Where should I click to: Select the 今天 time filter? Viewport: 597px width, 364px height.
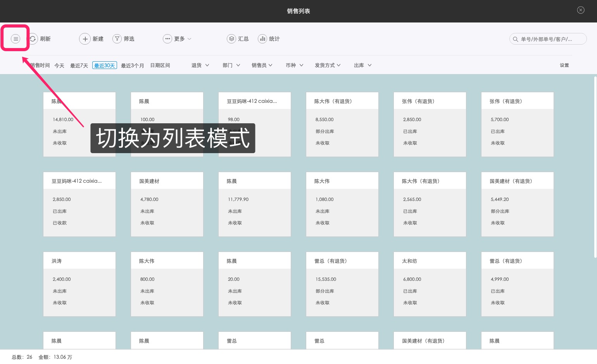[59, 66]
